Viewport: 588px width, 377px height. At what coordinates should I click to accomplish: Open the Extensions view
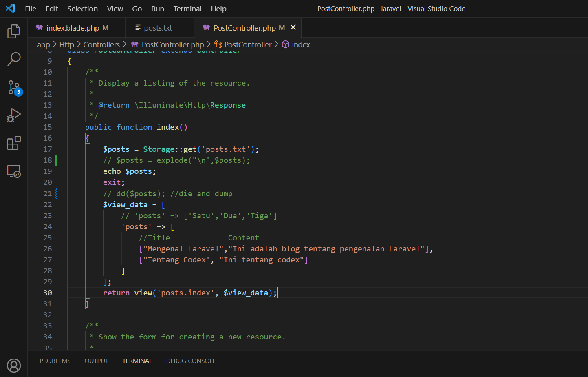click(14, 143)
